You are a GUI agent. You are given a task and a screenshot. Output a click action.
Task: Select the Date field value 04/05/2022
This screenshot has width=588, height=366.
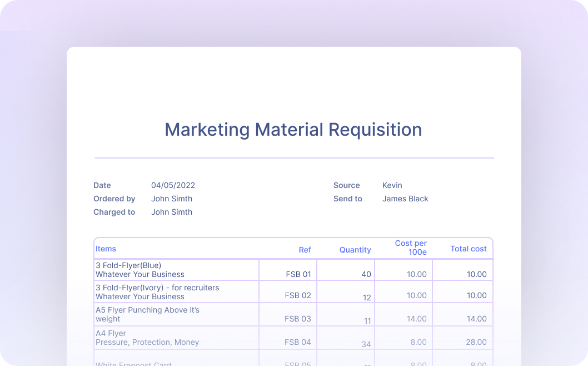click(173, 185)
